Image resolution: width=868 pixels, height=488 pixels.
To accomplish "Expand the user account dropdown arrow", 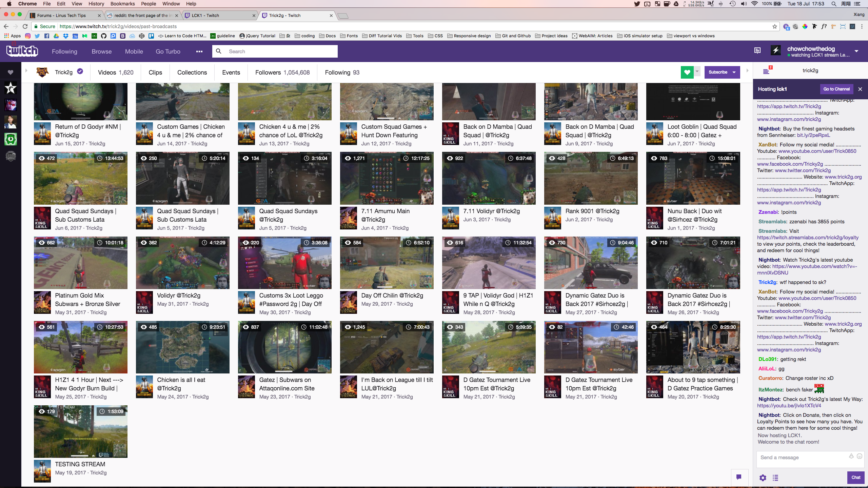I will click(x=856, y=51).
